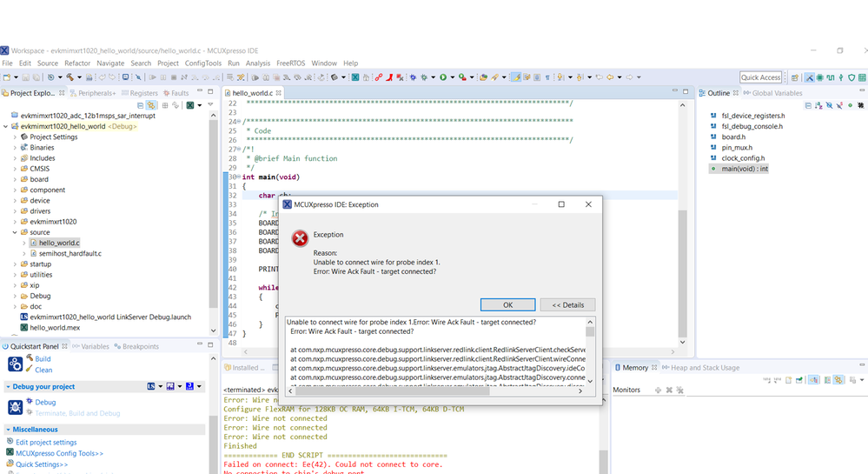Collapse the Debug your project section

(x=8, y=386)
